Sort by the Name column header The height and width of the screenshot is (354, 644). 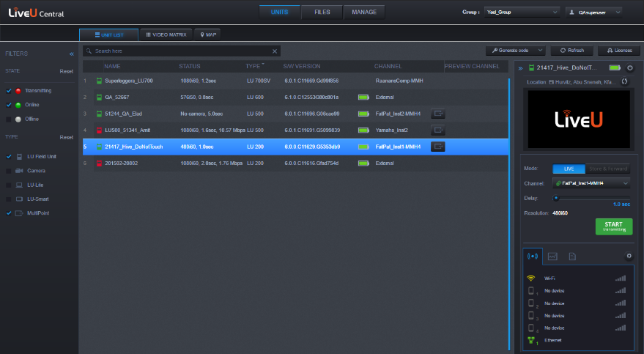[112, 66]
